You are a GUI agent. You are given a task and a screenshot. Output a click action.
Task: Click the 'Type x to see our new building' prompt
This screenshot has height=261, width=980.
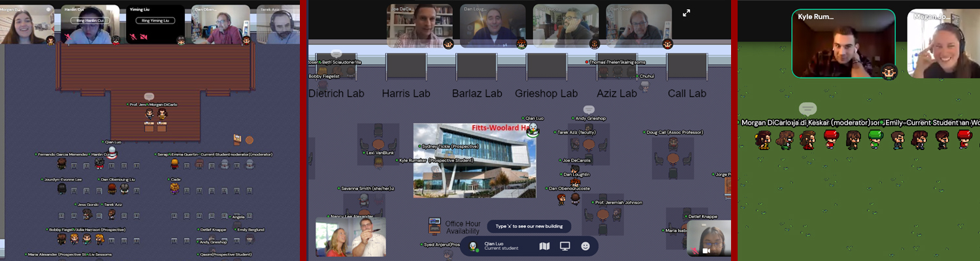[529, 226]
